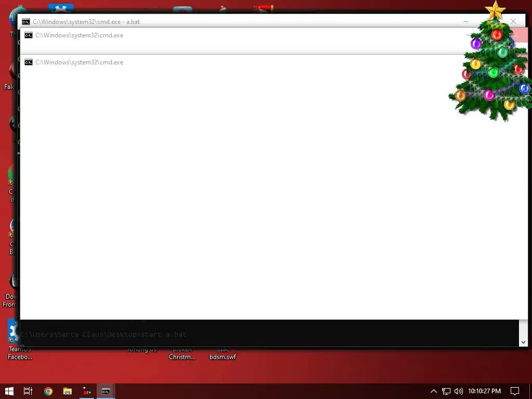
Task: Click the colorful app icon beside File Explorer
Action: [x=87, y=391]
